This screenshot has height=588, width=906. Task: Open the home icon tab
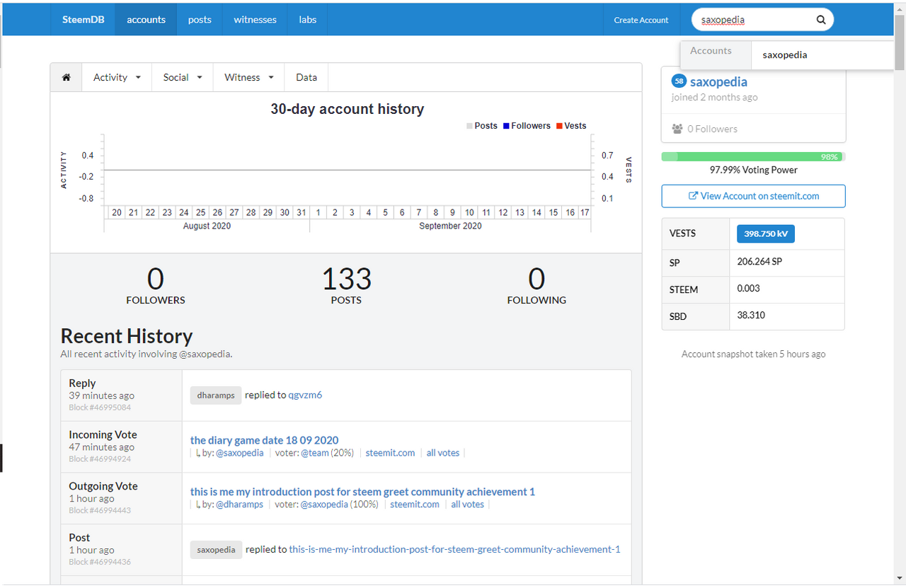coord(67,77)
